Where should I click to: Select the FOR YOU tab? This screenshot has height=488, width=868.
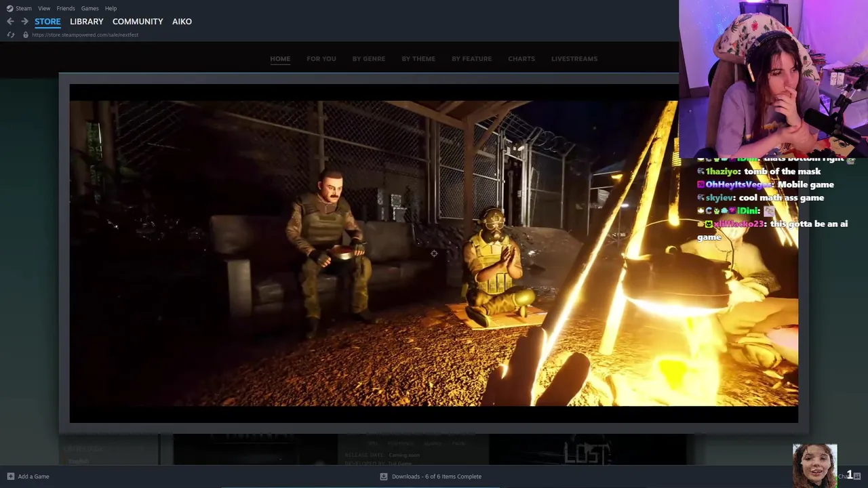click(x=321, y=59)
